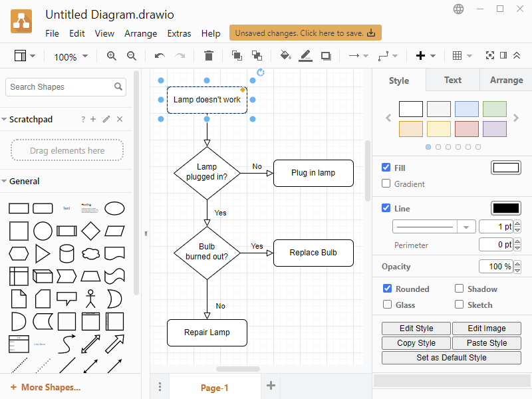Viewport: 532px width, 399px height.
Task: Click the Edit Style button
Action: coord(416,328)
